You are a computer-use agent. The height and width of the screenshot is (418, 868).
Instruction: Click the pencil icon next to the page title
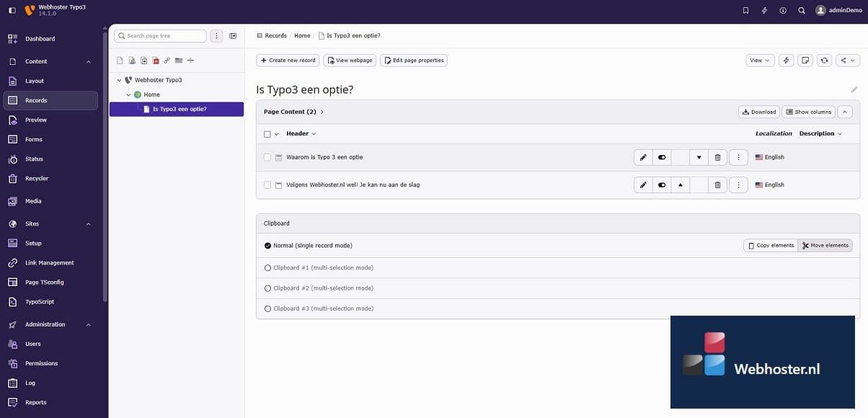point(854,89)
